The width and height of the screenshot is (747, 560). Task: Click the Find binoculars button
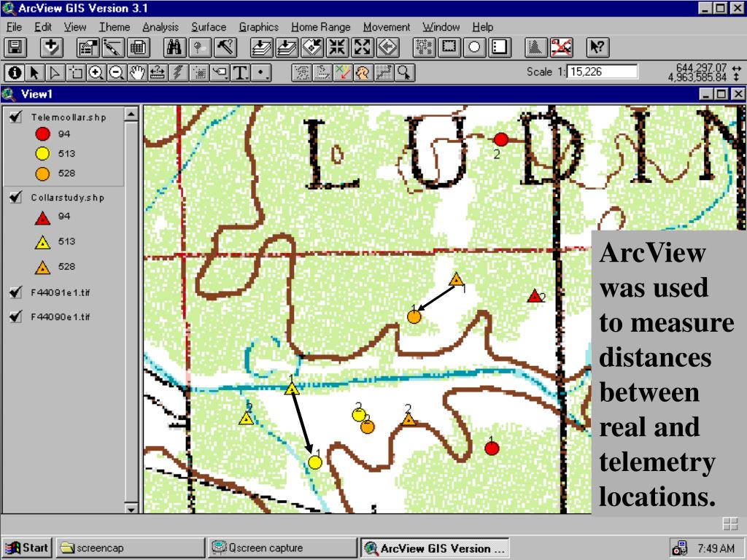175,47
